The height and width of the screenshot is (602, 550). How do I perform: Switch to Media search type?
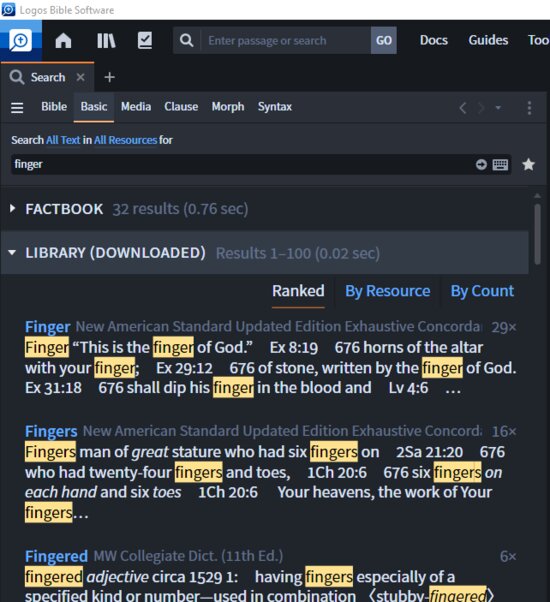[136, 107]
